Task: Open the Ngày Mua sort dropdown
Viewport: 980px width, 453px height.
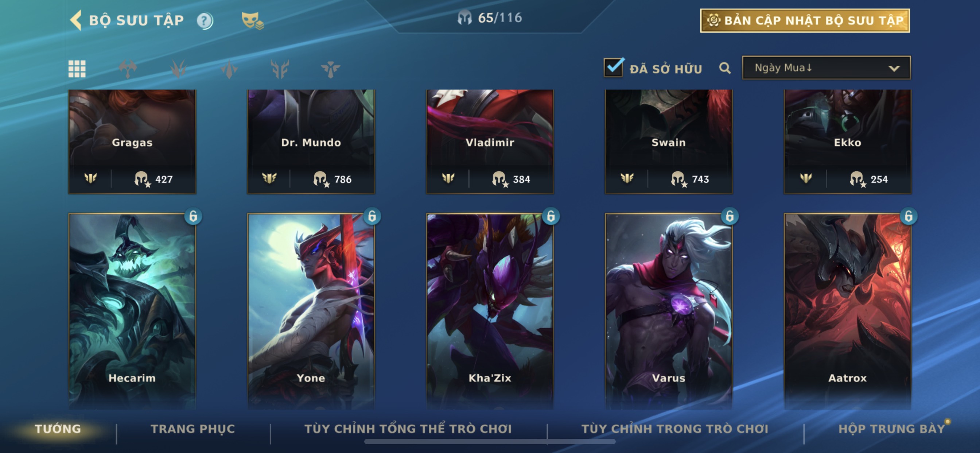Action: 826,68
